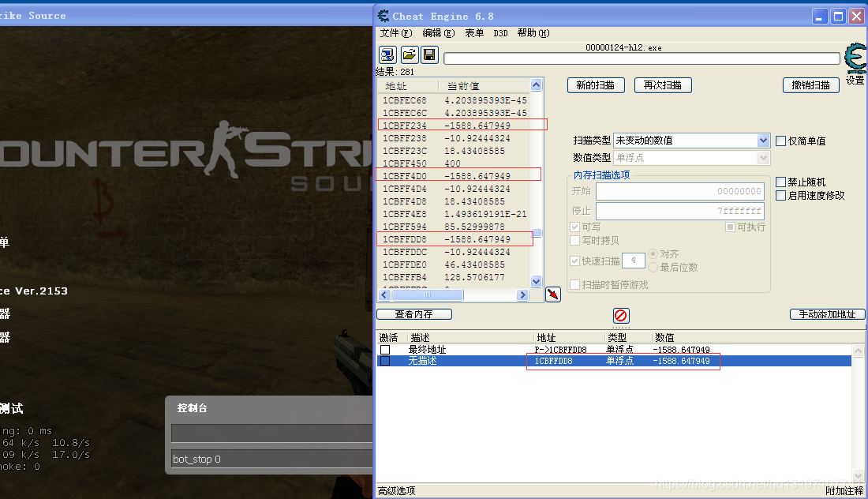868x499 pixels.
Task: Click 附加注释 at the bottom right
Action: coord(844,490)
